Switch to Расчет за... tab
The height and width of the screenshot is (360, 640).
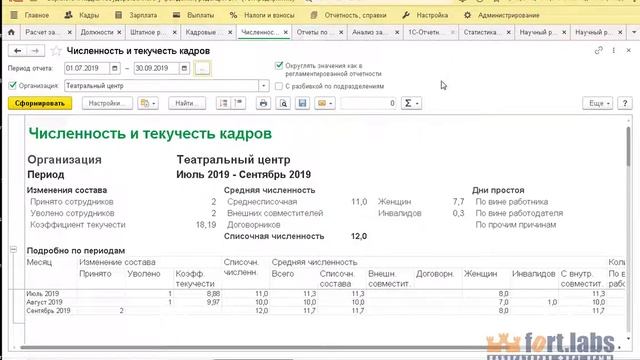coord(42,32)
